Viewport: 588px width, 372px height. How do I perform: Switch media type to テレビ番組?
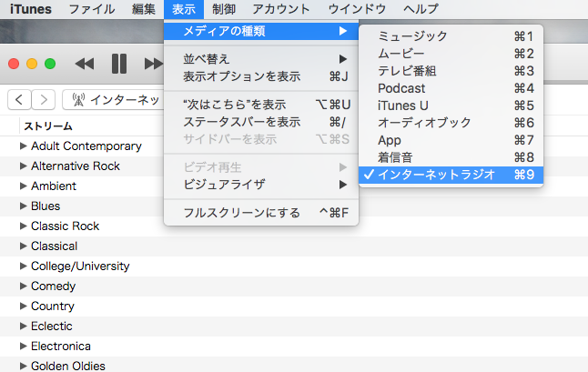pyautogui.click(x=451, y=71)
